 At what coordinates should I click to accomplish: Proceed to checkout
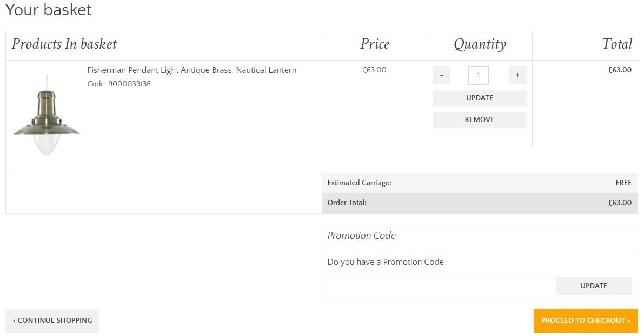click(585, 320)
